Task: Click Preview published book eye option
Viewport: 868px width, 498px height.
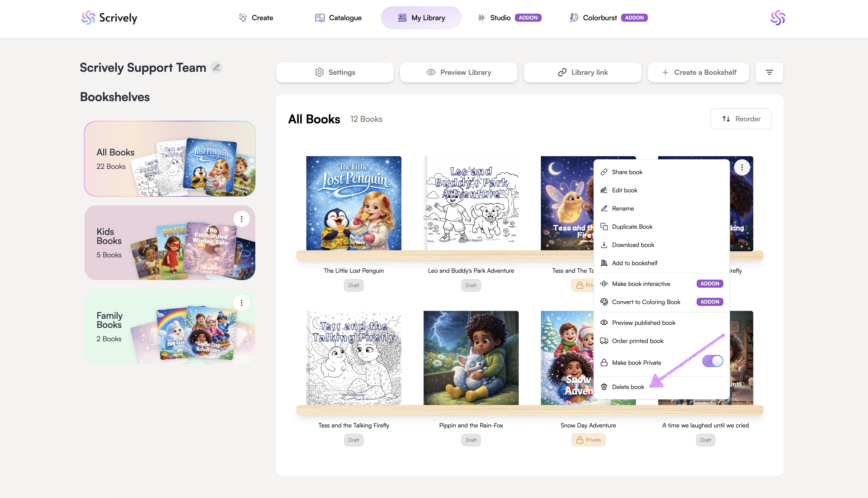Action: click(x=643, y=323)
